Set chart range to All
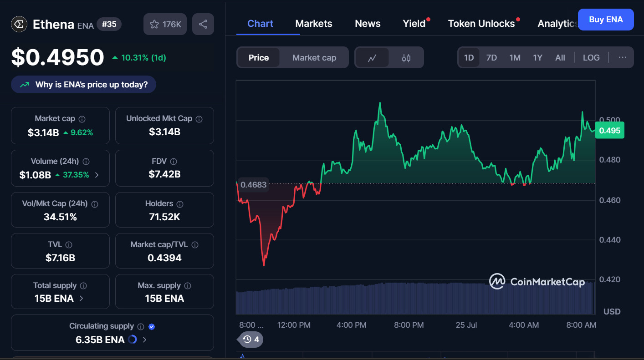This screenshot has height=360, width=644. 560,58
